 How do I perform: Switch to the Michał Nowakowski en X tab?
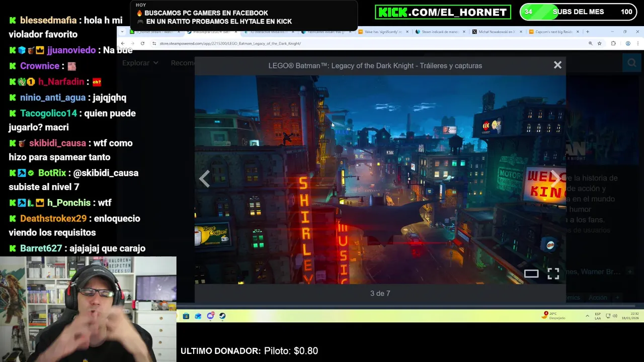(x=497, y=32)
